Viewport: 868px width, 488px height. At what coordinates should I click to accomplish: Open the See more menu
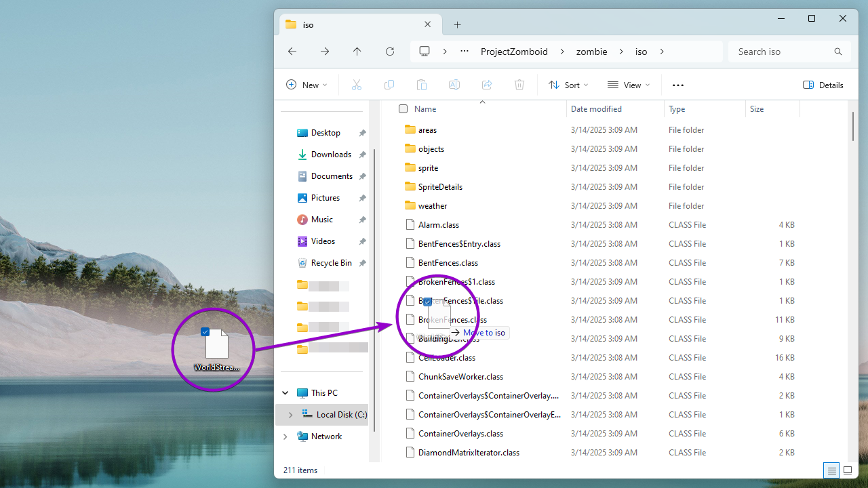tap(677, 85)
